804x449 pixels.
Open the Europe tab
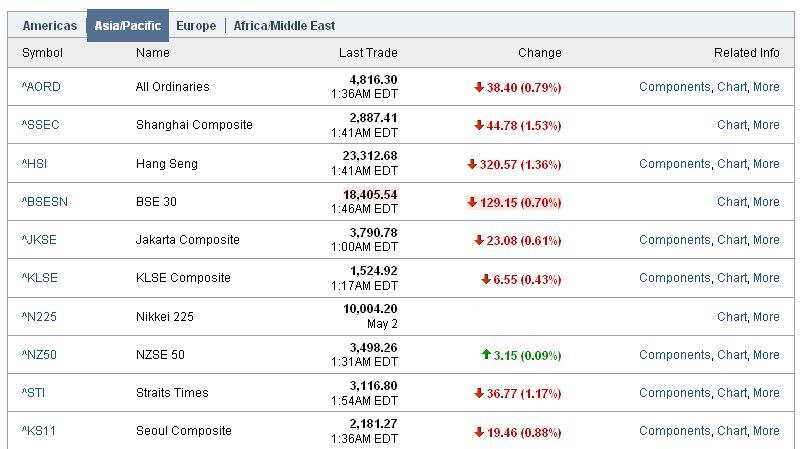[x=196, y=26]
